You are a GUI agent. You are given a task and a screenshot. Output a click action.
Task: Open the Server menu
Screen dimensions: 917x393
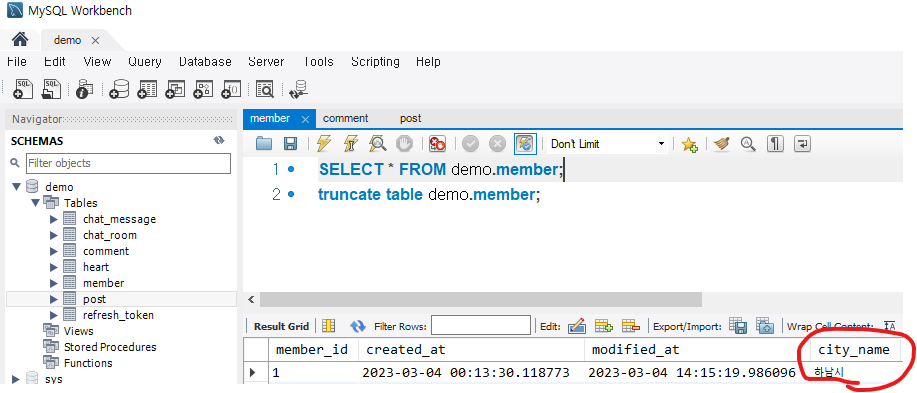pyautogui.click(x=266, y=61)
